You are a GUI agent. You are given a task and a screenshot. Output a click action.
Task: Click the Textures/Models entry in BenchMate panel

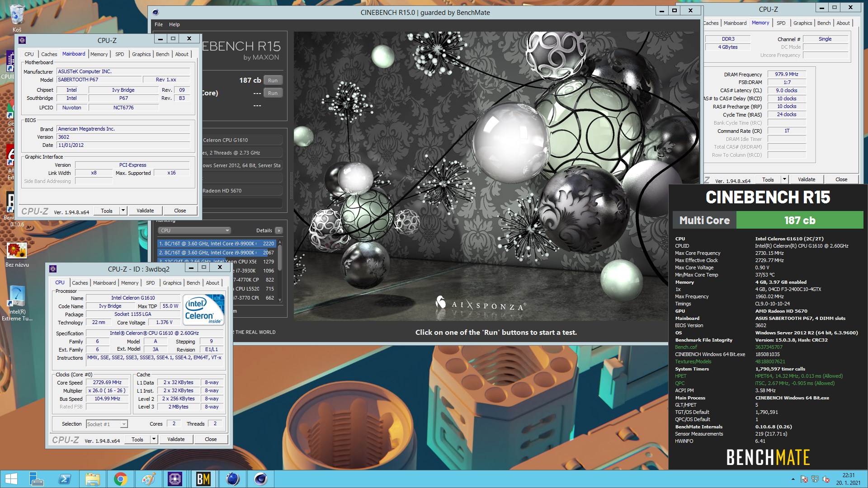[x=693, y=361]
